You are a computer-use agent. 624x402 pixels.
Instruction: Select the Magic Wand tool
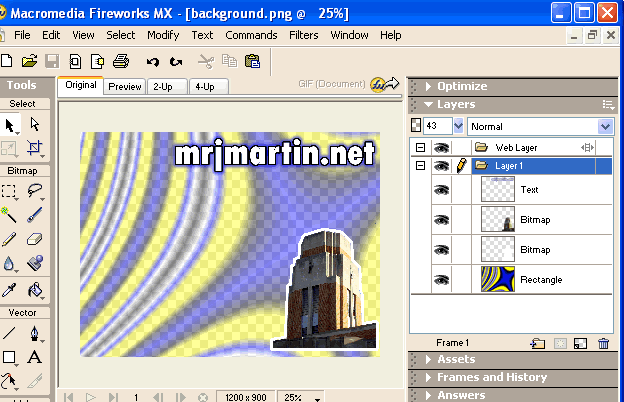pyautogui.click(x=11, y=213)
